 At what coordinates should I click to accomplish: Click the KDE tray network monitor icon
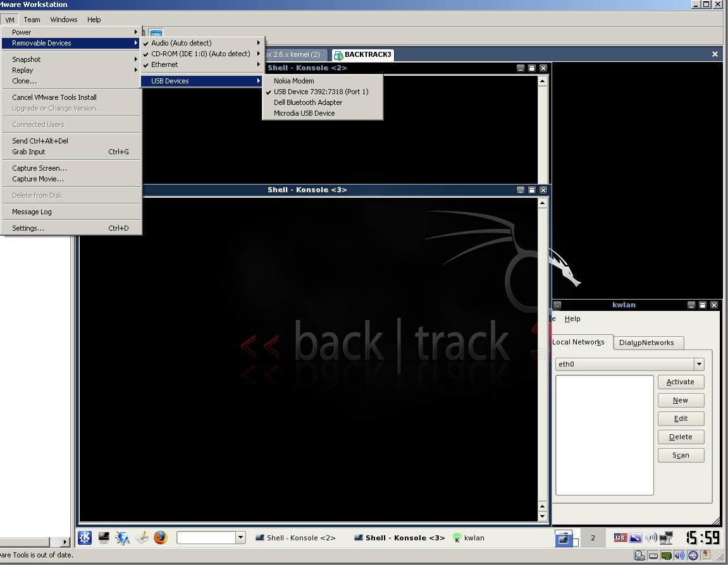tap(666, 538)
